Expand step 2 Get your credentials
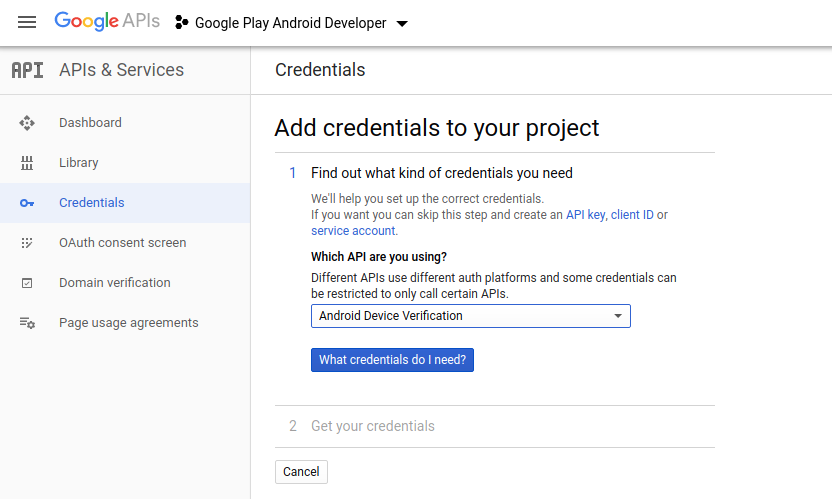832x499 pixels. [372, 426]
